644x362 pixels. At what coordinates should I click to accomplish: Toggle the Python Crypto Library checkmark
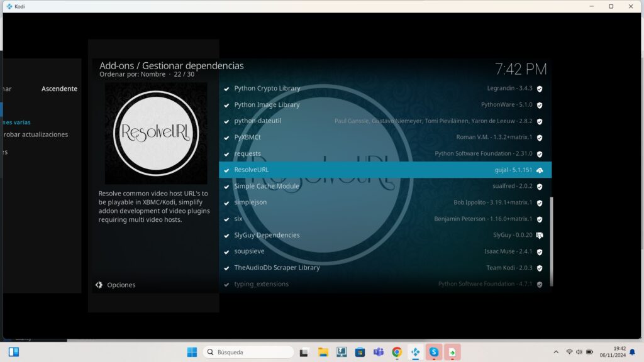[x=226, y=89]
